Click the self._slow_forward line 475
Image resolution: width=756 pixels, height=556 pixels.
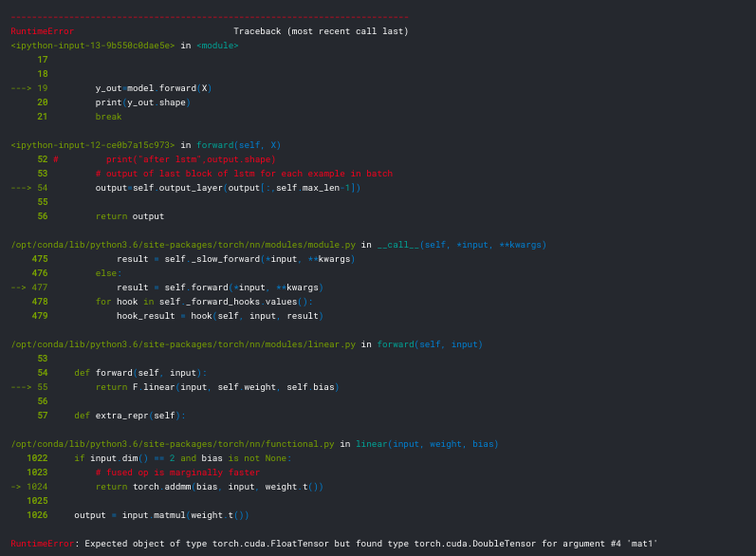tap(235, 259)
